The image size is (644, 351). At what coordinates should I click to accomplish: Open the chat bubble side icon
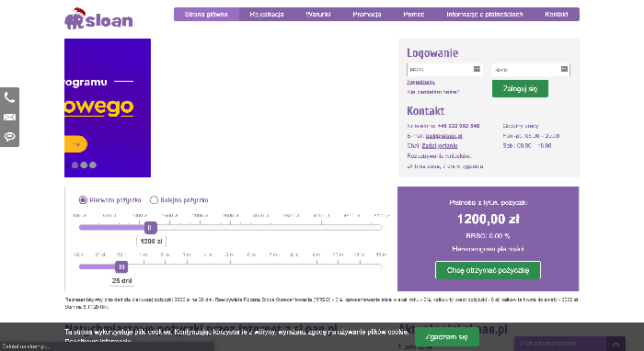click(9, 137)
